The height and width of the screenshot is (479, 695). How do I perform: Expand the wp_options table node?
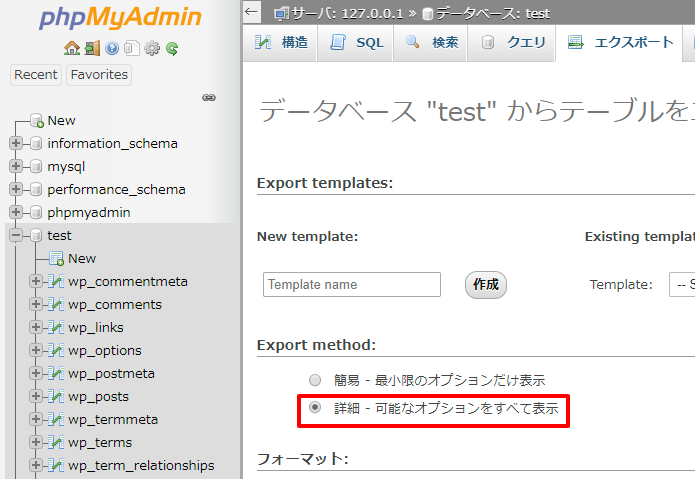37,351
